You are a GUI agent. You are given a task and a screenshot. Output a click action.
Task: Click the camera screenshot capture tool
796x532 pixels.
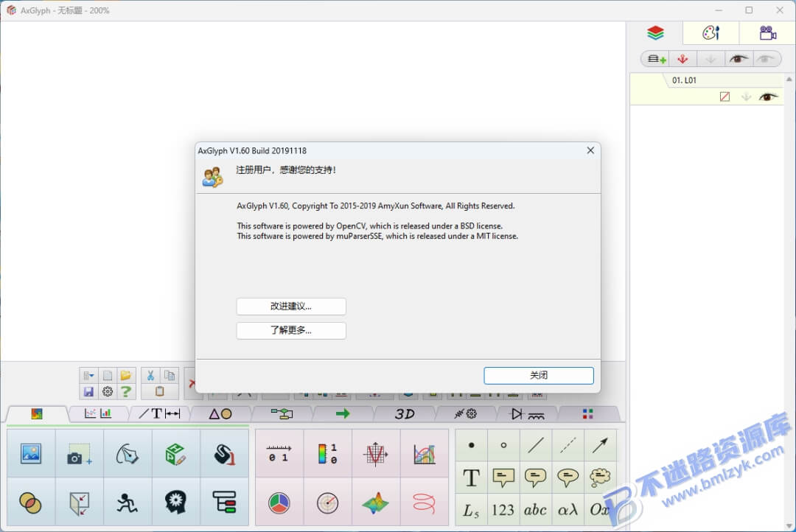[x=79, y=453]
